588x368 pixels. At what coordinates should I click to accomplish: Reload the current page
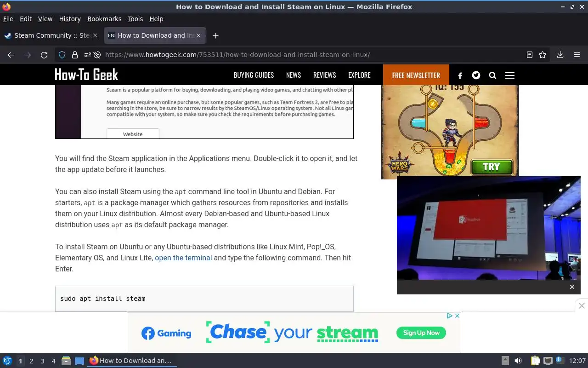44,55
